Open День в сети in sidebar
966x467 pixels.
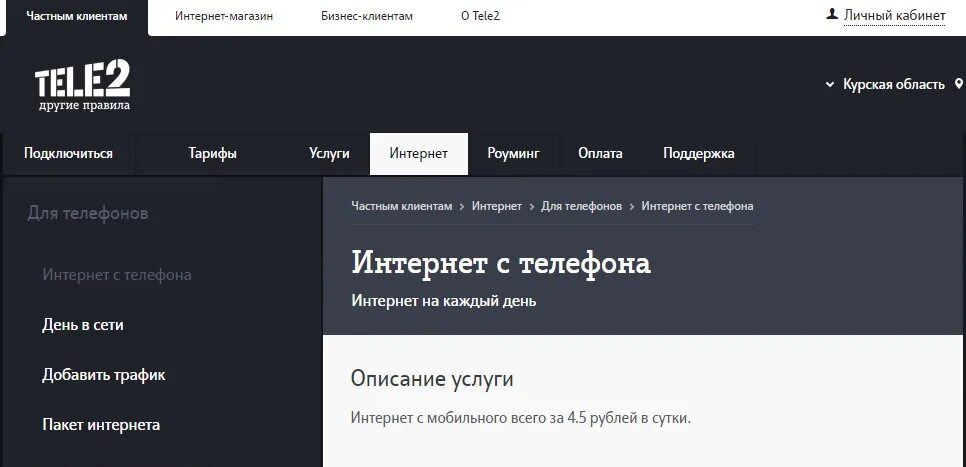(83, 325)
